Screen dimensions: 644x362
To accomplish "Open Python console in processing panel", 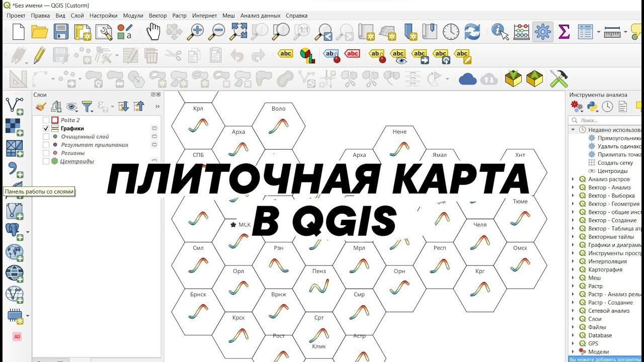I will pyautogui.click(x=593, y=106).
